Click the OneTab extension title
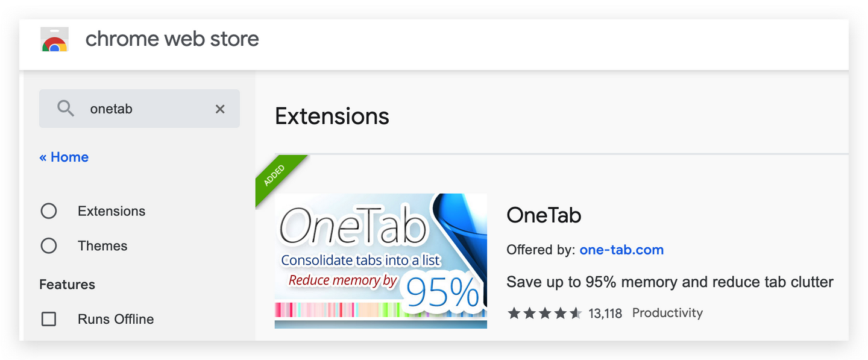868x360 pixels. click(x=544, y=215)
